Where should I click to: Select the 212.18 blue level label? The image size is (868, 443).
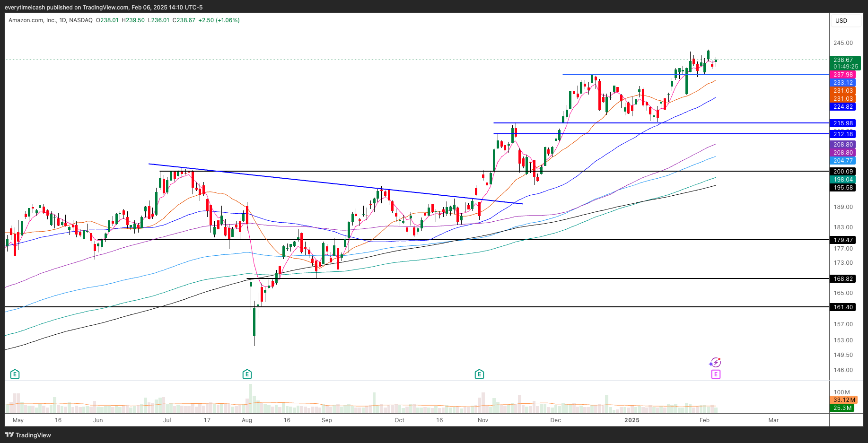coord(843,134)
